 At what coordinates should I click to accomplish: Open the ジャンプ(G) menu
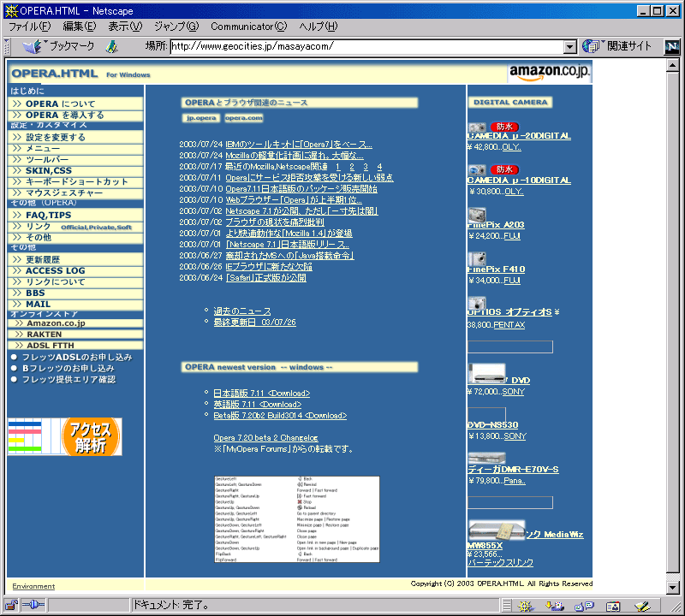176,27
